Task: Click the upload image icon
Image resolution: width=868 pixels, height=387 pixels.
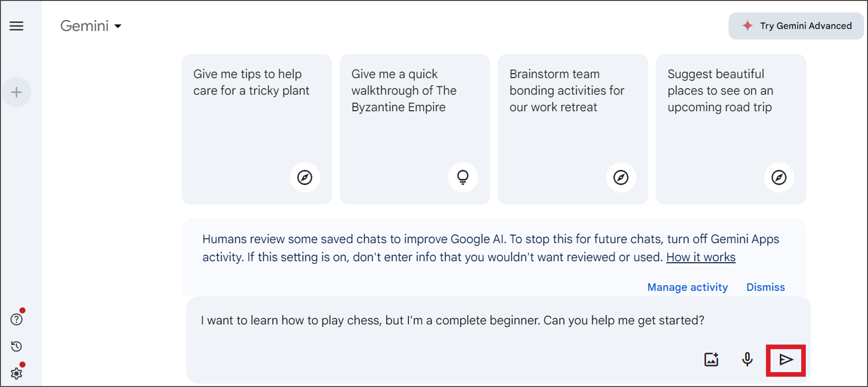Action: [711, 359]
